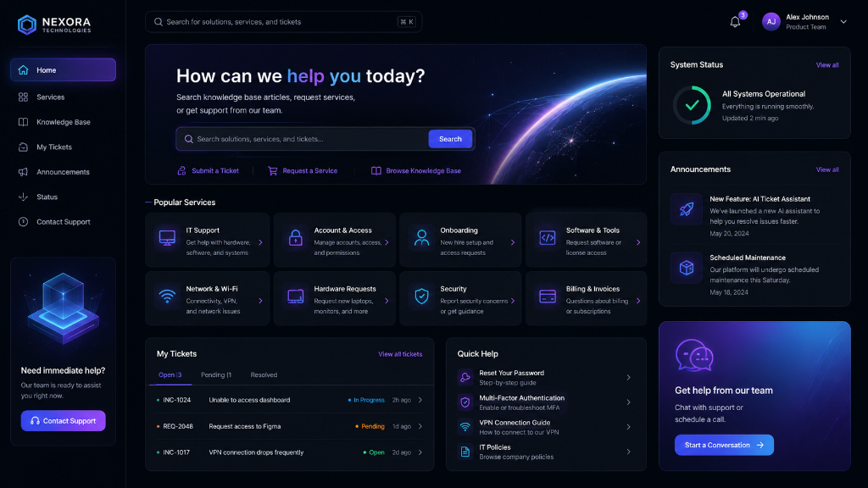
Task: Open ticket INC-1017 VPN connection drops
Action: pyautogui.click(x=290, y=452)
